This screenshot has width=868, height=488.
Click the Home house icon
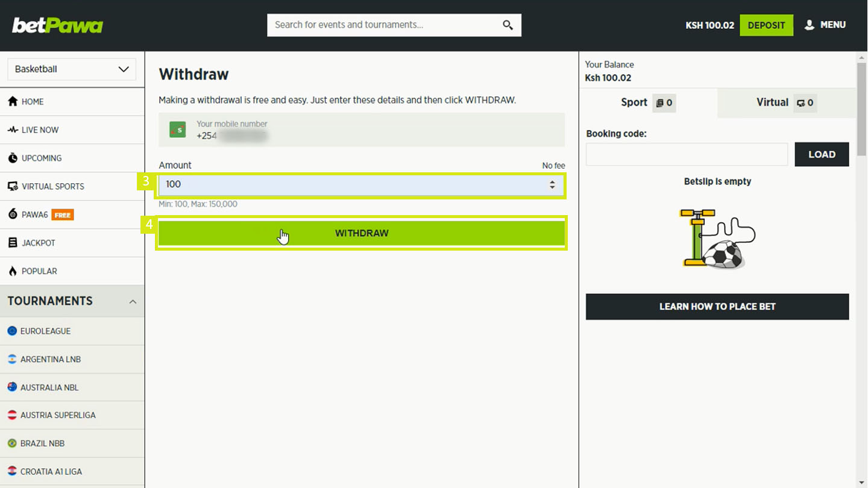(13, 101)
